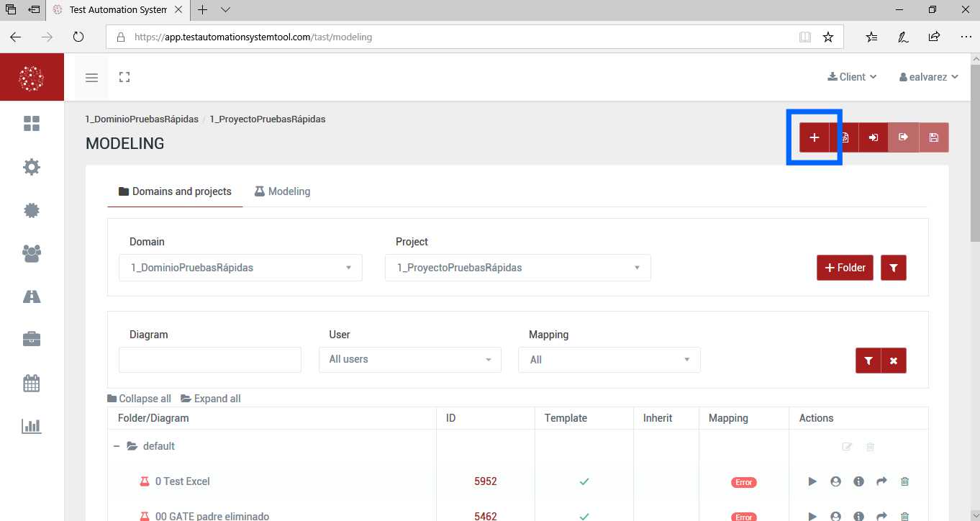Open the users group icon in sidebar
Image resolution: width=980 pixels, height=521 pixels.
(32, 253)
